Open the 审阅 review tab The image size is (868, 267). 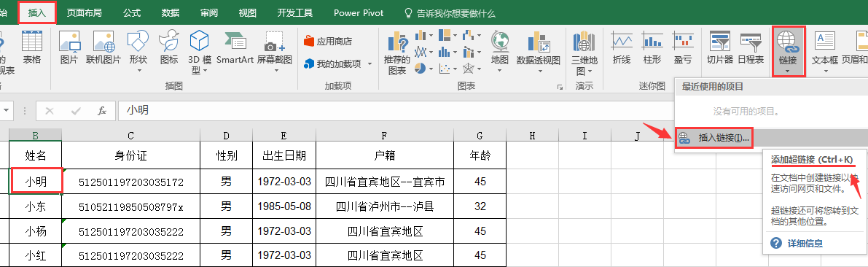[208, 12]
